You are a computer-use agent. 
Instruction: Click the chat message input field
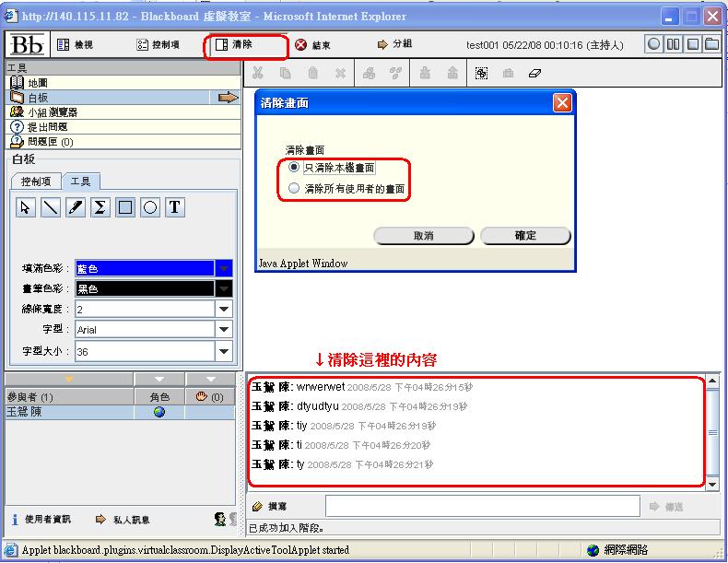coord(481,506)
